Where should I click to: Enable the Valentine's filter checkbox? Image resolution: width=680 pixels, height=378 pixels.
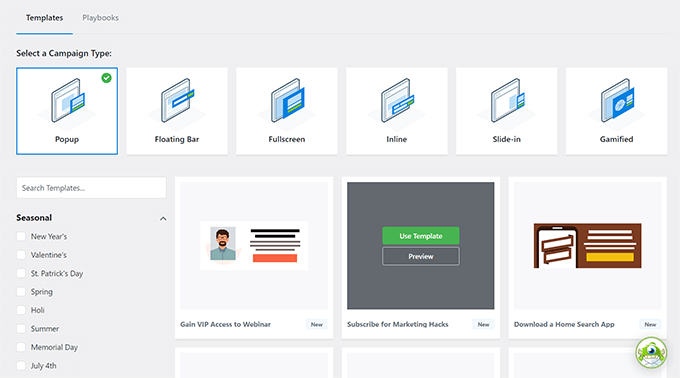[21, 255]
